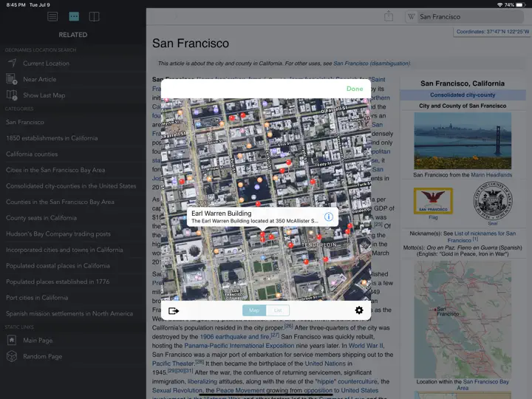Tap the Random Page cube icon
Screen dimensions: 532x399
(x=12, y=356)
